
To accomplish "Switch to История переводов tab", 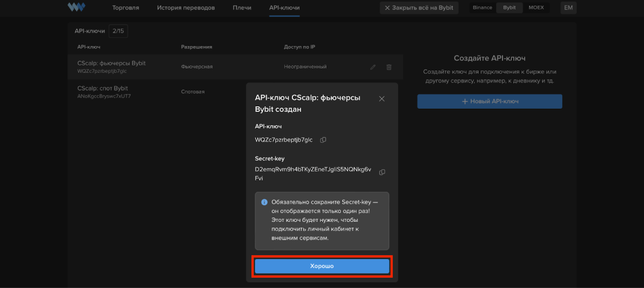I will [x=186, y=8].
